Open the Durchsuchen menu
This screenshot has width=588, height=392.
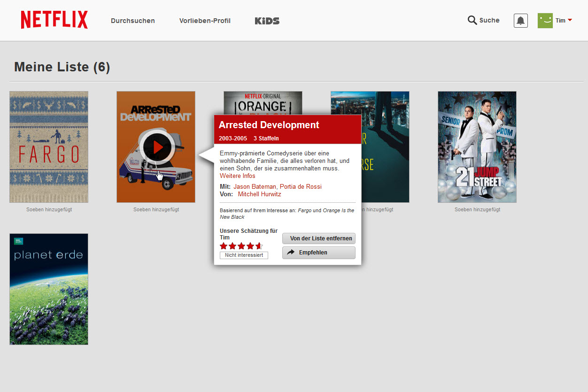pos(133,21)
